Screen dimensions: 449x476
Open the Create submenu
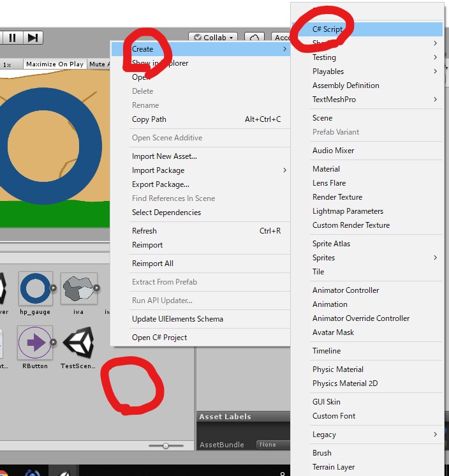tap(201, 49)
